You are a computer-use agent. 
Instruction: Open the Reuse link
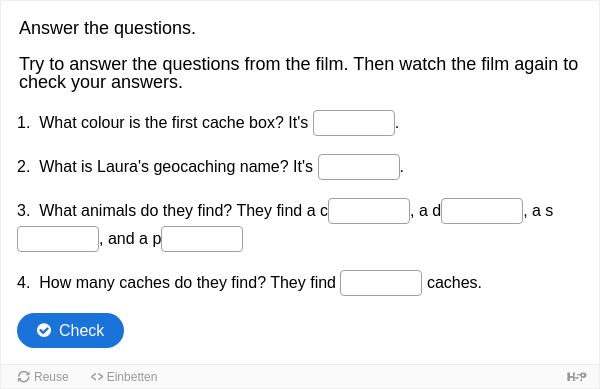coord(43,377)
